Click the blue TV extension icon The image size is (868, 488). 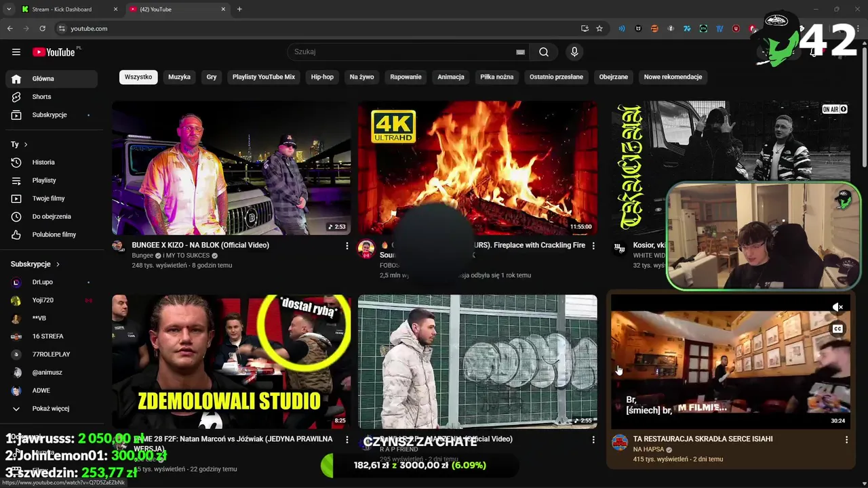click(x=719, y=28)
